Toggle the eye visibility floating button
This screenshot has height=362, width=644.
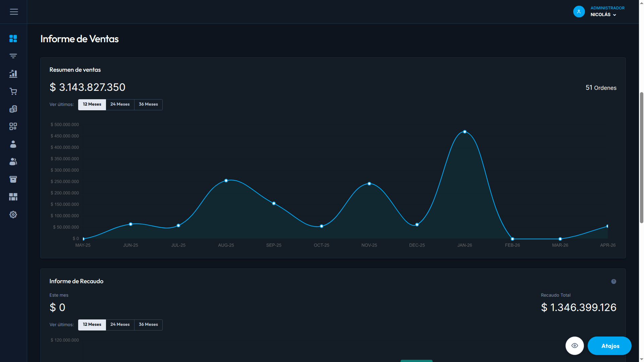click(x=575, y=346)
